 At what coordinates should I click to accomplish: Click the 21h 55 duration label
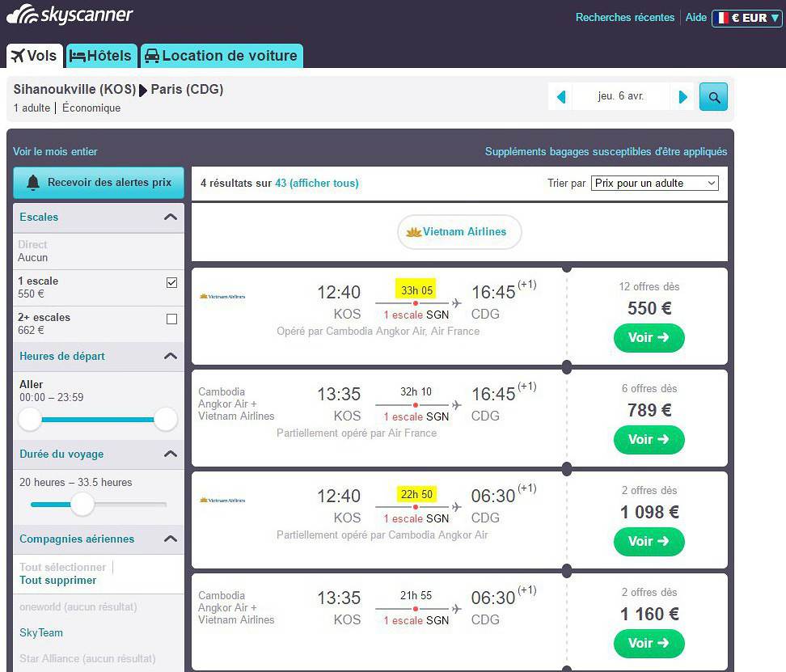point(416,596)
